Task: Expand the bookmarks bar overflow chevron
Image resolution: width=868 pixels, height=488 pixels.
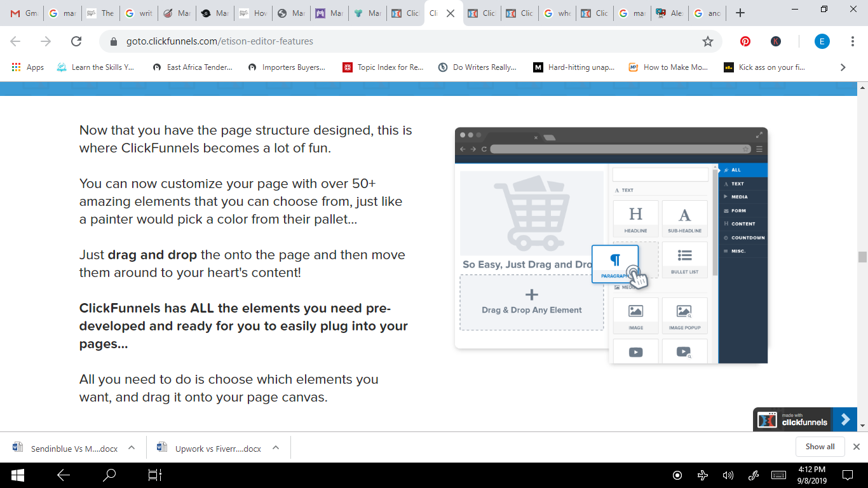Action: pos(843,67)
